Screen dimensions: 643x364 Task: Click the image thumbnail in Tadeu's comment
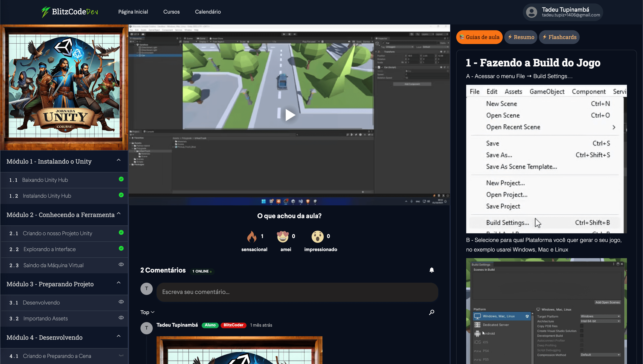click(x=239, y=350)
